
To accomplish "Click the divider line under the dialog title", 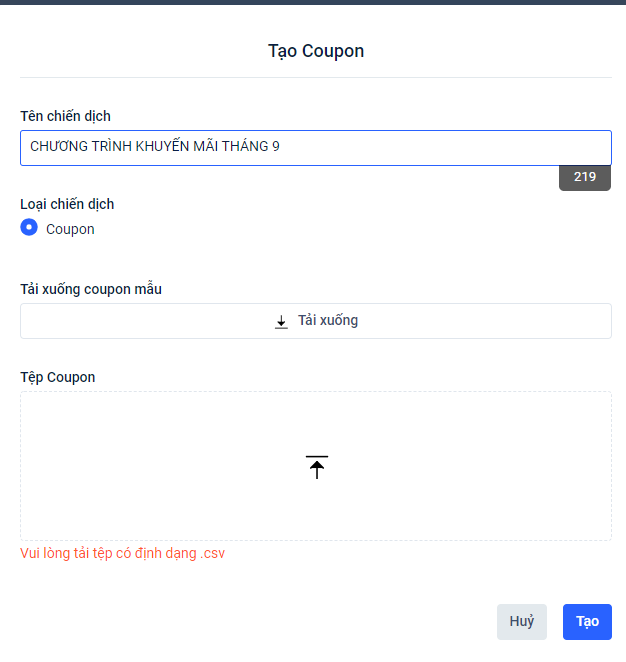I will coord(316,77).
